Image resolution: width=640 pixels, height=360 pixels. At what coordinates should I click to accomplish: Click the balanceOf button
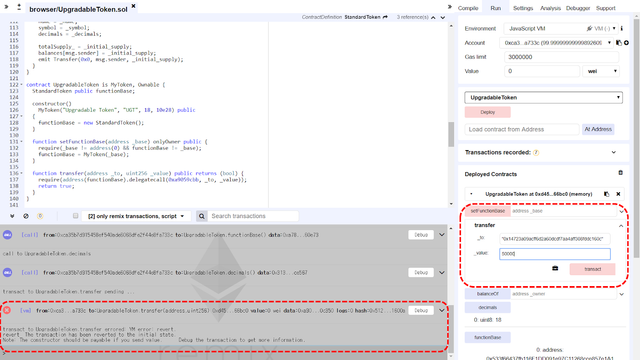coord(487,294)
